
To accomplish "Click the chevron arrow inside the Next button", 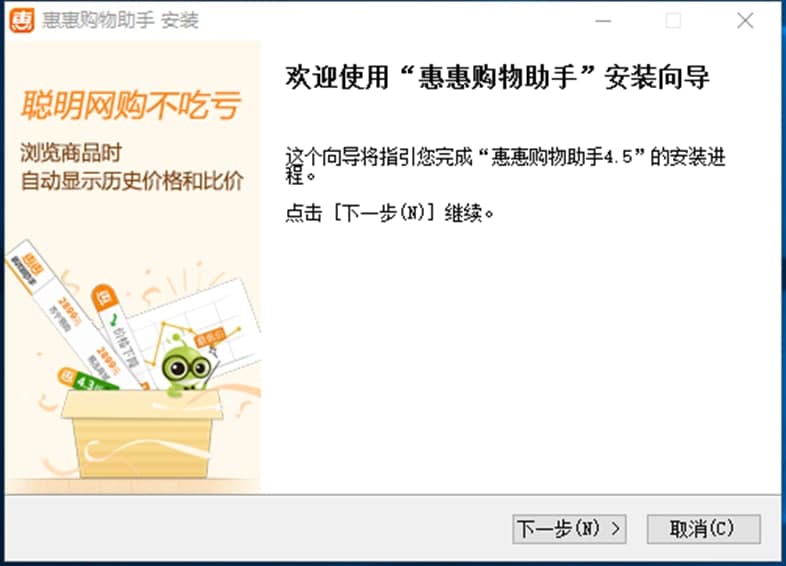I will [616, 528].
